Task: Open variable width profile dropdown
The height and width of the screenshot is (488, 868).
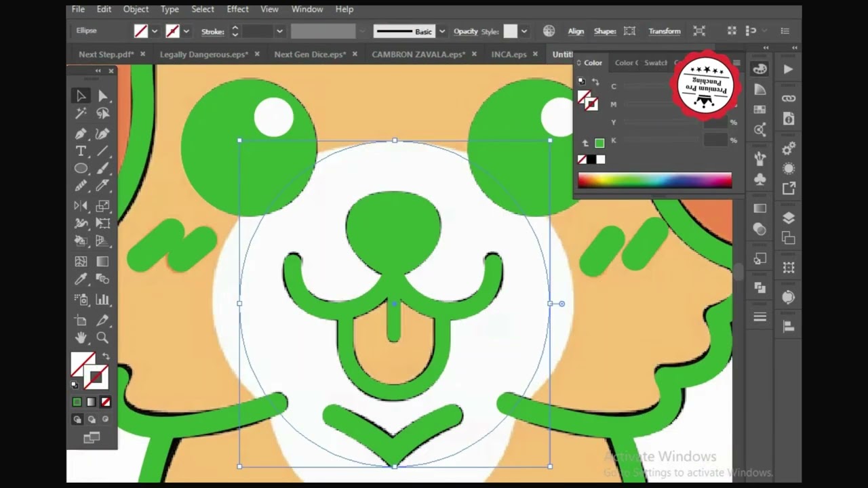Action: [x=362, y=31]
